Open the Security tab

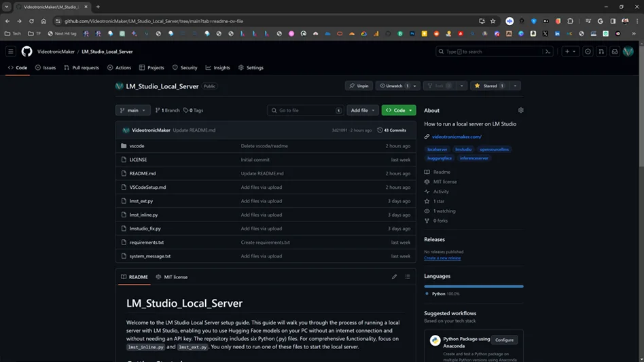[185, 68]
